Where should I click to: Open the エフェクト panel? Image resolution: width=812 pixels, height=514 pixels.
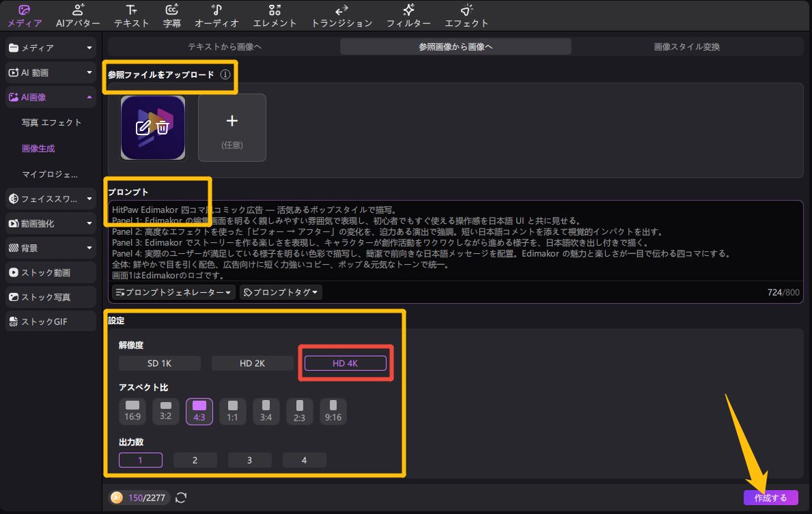pos(466,15)
